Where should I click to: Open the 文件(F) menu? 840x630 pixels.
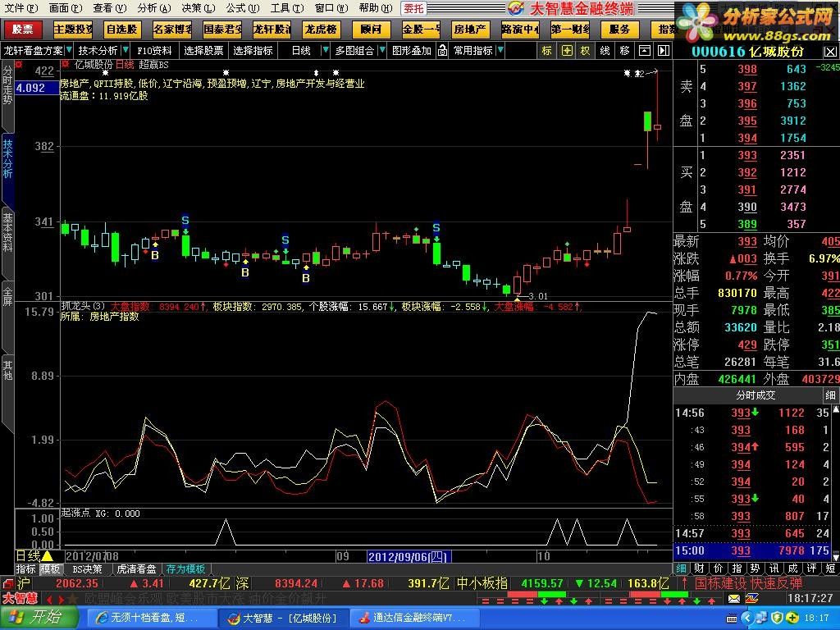(21, 8)
